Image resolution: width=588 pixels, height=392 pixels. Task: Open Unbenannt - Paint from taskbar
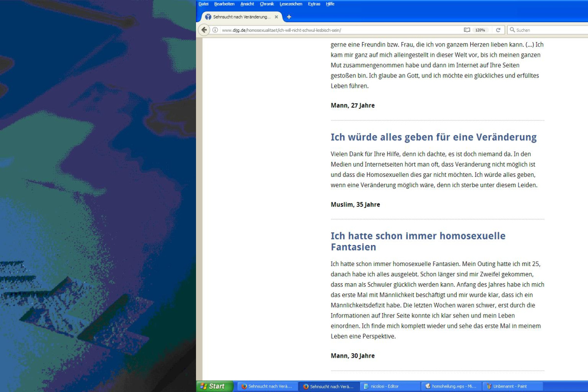click(513, 386)
